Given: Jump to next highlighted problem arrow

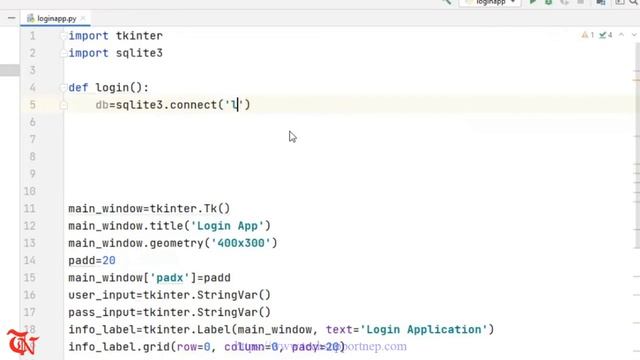Looking at the screenshot, I should tap(634, 35).
